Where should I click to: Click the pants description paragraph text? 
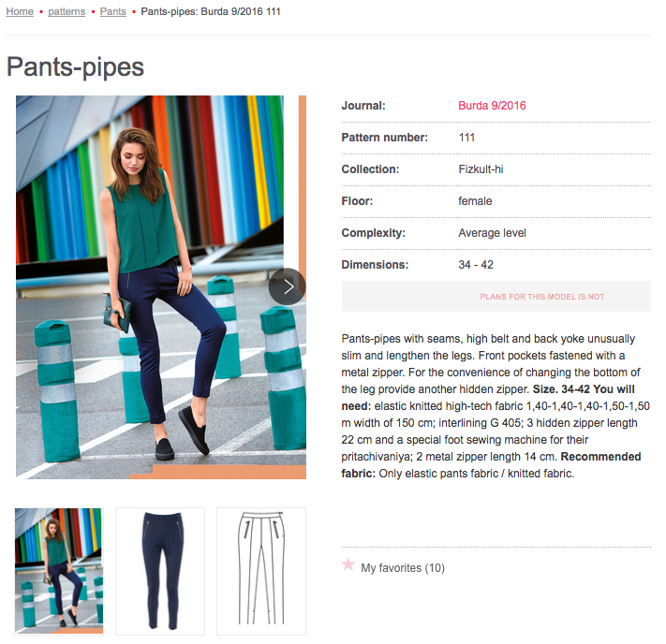coord(496,406)
